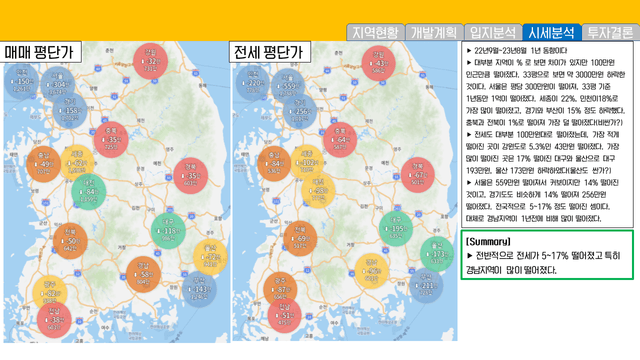640x360 pixels.
Task: Click 서울 -559 bubble on 전세 map
Action: click(288, 86)
